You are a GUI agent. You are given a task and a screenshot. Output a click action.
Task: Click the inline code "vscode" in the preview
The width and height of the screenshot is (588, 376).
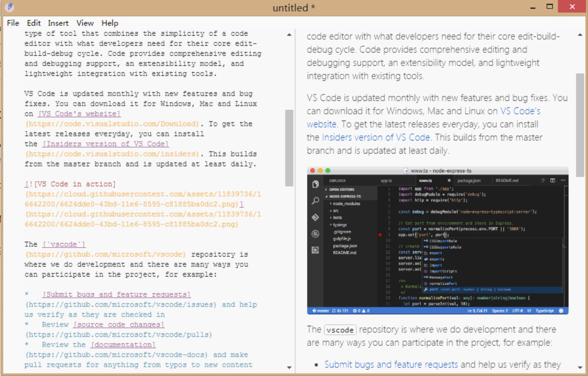click(340, 330)
